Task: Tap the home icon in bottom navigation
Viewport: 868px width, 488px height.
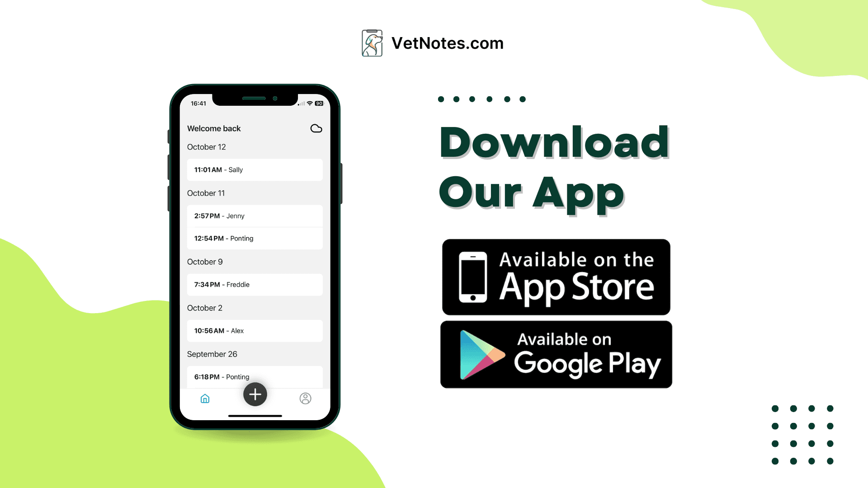Action: 205,398
